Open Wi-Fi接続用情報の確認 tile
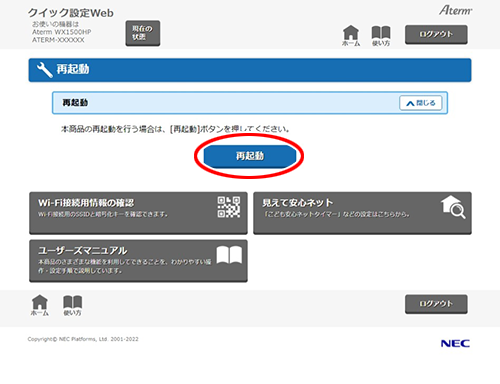The width and height of the screenshot is (500, 384). 138,213
